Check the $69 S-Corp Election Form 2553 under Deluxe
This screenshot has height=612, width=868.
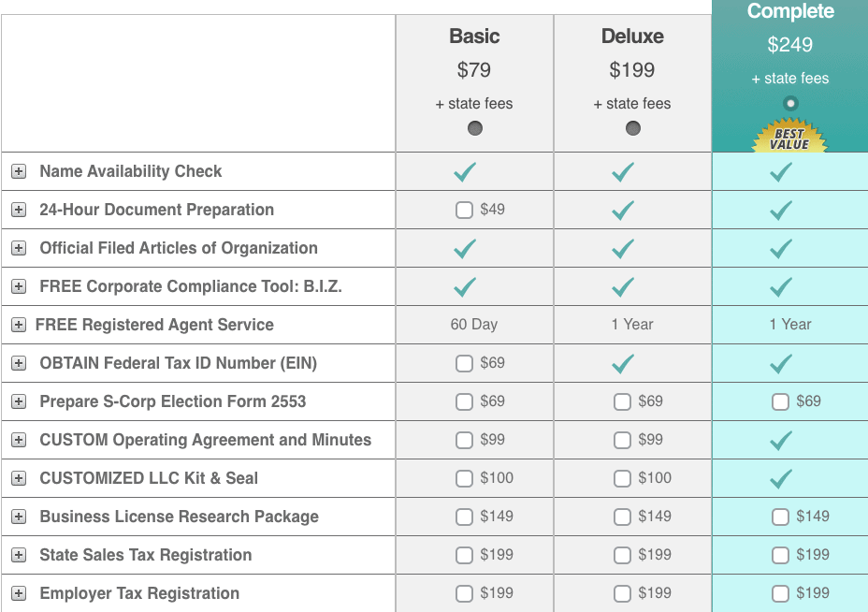[621, 401]
